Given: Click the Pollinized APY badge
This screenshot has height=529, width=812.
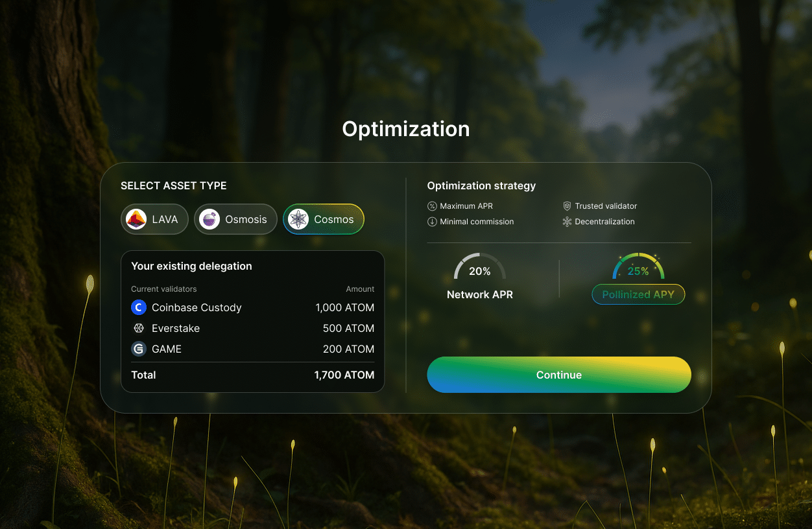Looking at the screenshot, I should 638,294.
